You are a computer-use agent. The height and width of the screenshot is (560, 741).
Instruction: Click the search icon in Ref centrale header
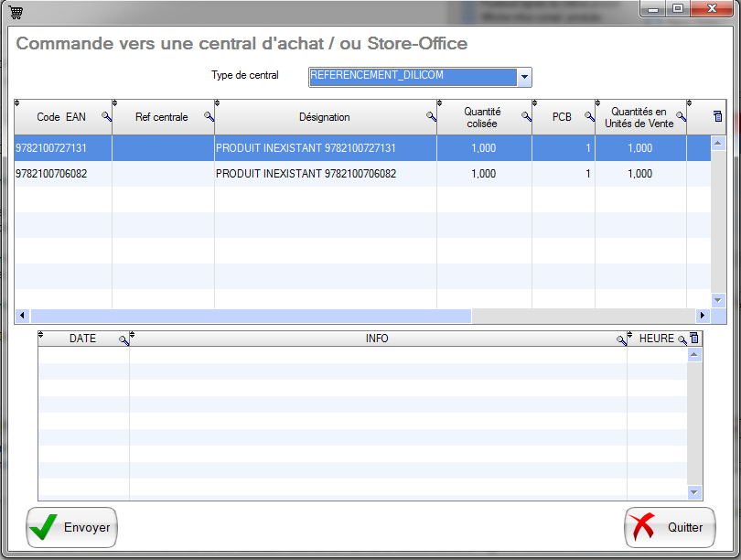(x=209, y=117)
